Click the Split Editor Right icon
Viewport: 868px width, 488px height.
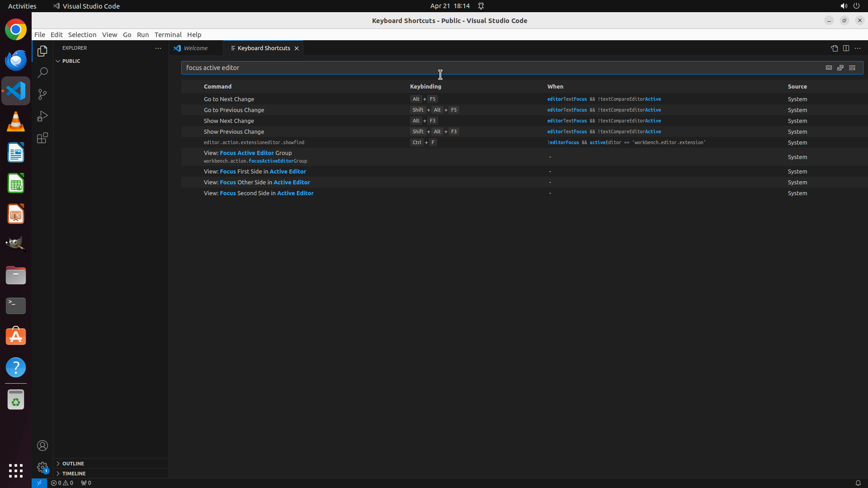(846, 48)
